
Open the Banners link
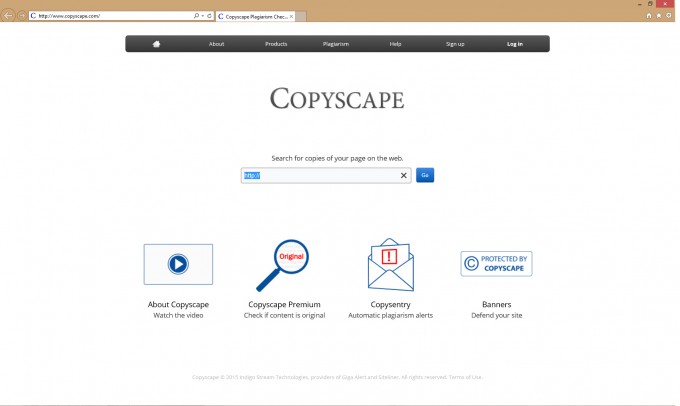pyautogui.click(x=497, y=304)
